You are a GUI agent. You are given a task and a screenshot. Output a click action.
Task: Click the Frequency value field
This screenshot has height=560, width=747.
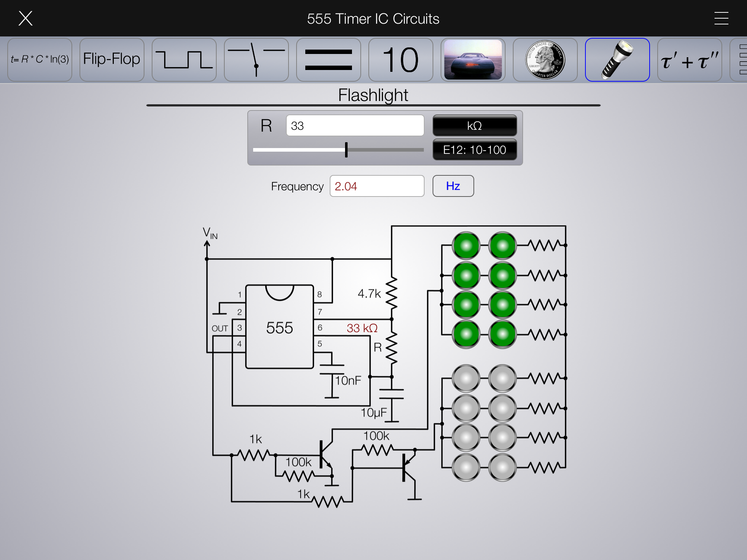pos(377,186)
